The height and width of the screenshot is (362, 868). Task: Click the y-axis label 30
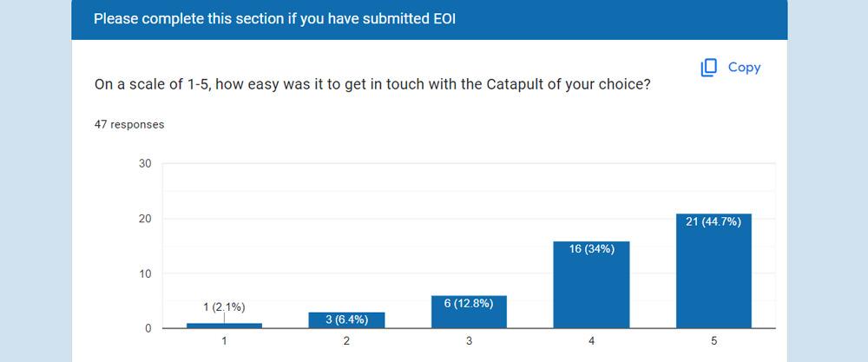click(145, 164)
